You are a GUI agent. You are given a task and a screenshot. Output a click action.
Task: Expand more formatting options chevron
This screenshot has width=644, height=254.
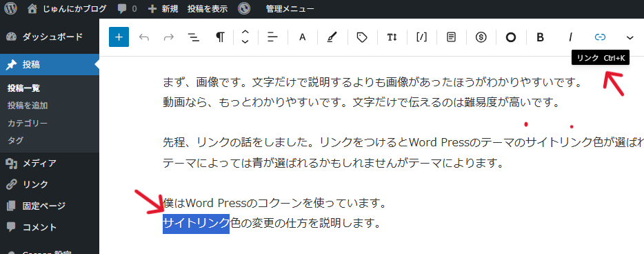[x=630, y=37]
